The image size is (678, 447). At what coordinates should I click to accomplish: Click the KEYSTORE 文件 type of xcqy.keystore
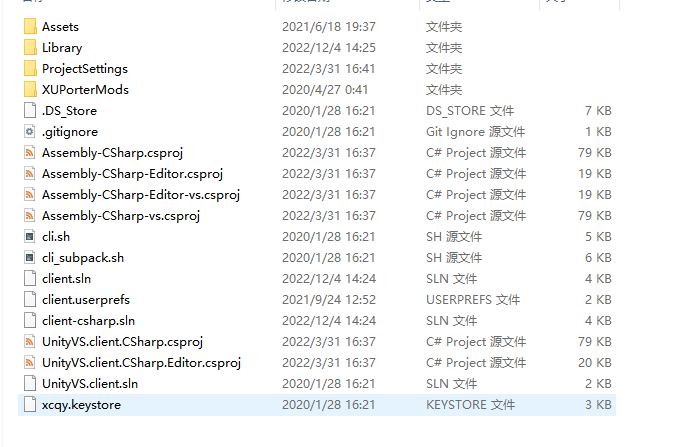pos(470,405)
